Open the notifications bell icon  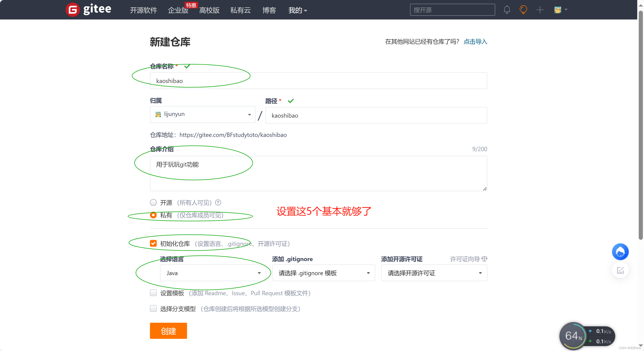[x=507, y=10]
